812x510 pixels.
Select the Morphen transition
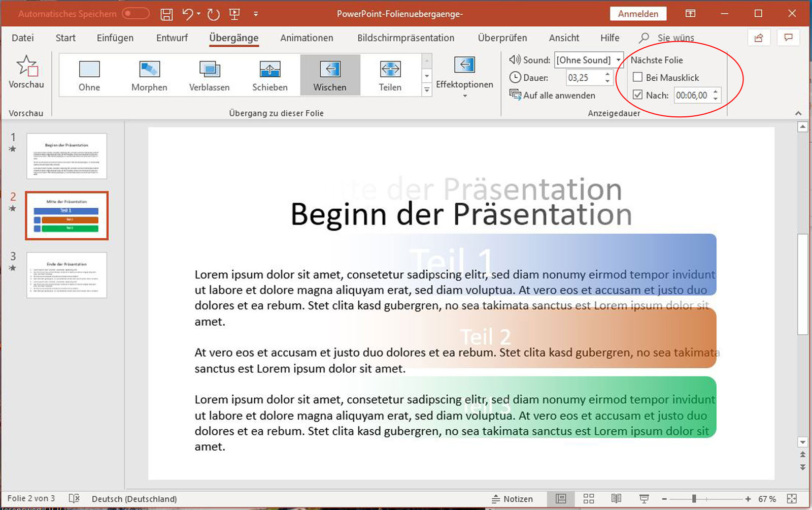click(x=149, y=75)
